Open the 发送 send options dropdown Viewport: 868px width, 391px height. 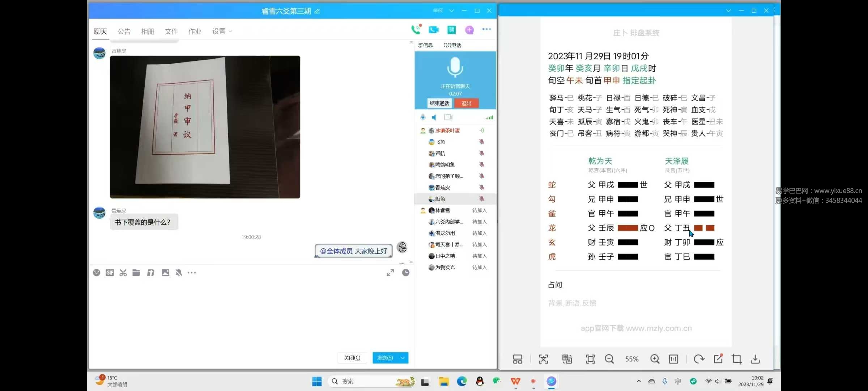click(x=402, y=358)
